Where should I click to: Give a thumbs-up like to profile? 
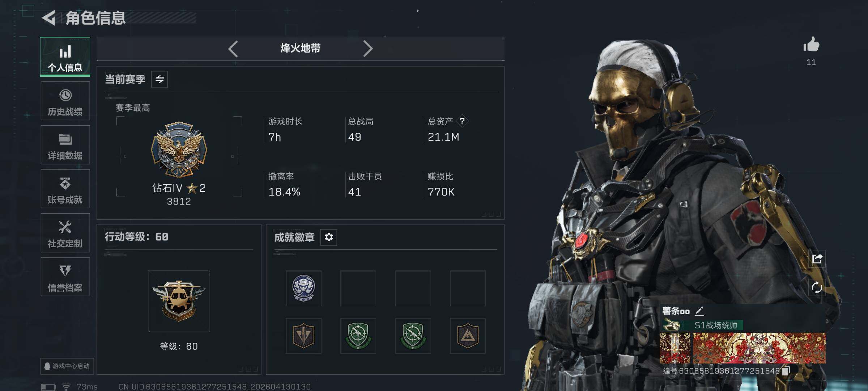click(x=811, y=45)
